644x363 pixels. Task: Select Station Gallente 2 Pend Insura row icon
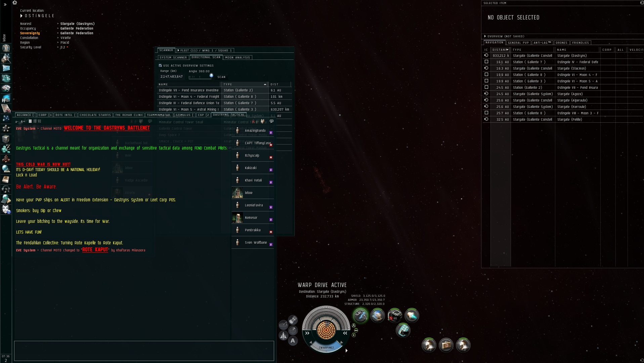coord(486,87)
